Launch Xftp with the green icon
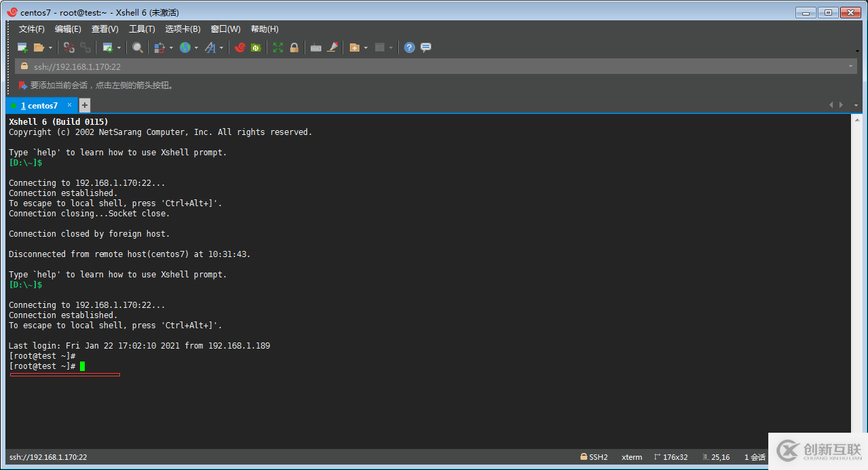Image resolution: width=868 pixels, height=470 pixels. (x=256, y=47)
